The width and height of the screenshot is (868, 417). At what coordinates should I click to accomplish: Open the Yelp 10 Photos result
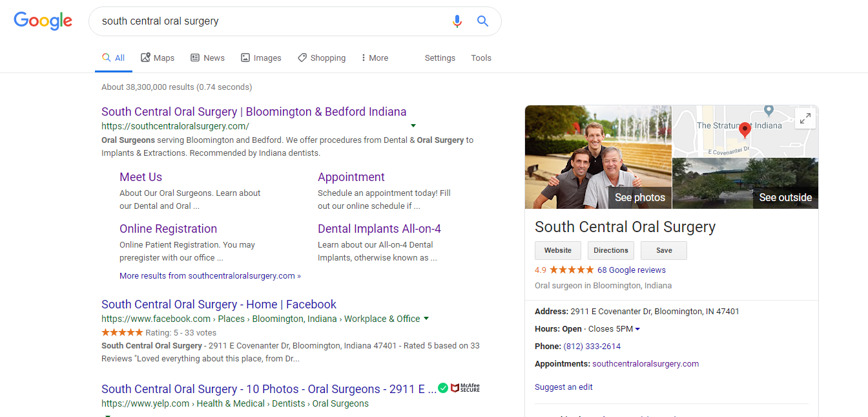point(269,389)
